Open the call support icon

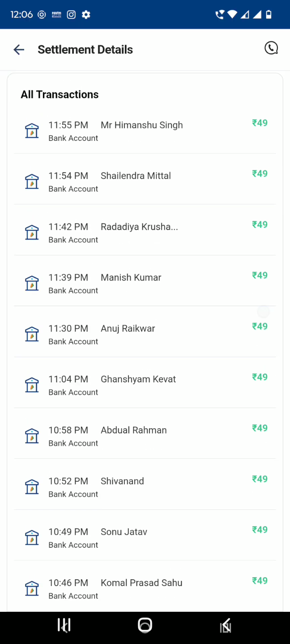pos(271,48)
